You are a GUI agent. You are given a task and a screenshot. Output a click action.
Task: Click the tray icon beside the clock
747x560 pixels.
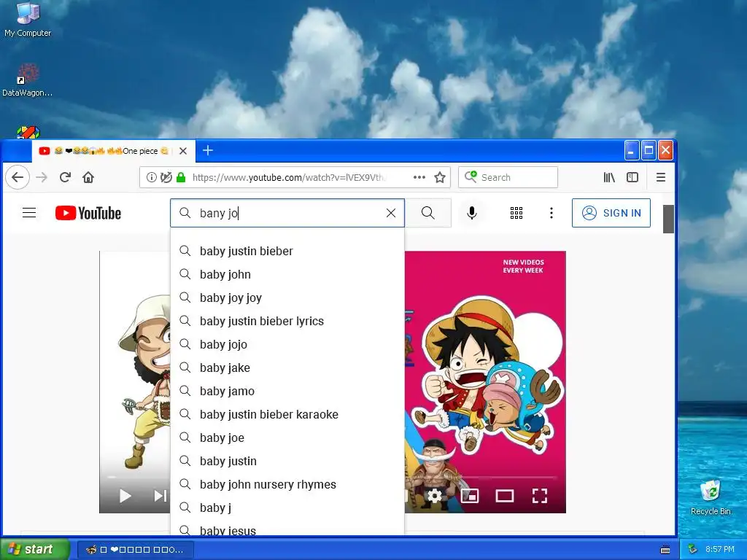coord(693,549)
